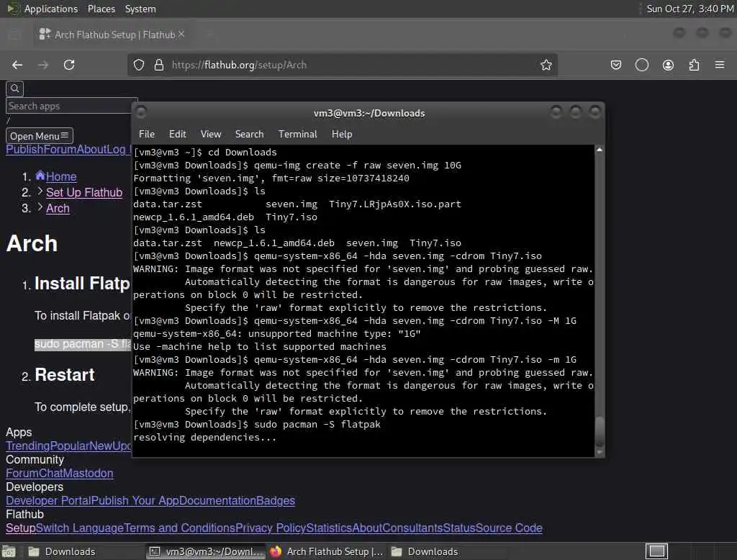
Task: Click the terminal title vm3@vm3:~/Downloads
Action: coord(369,113)
